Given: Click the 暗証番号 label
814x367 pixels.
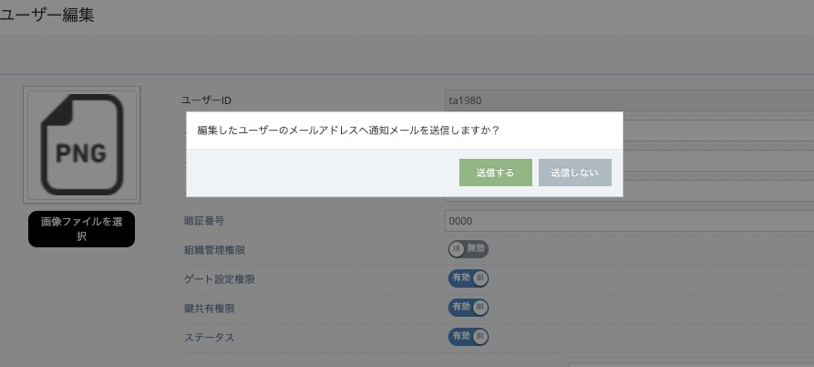Looking at the screenshot, I should (204, 221).
